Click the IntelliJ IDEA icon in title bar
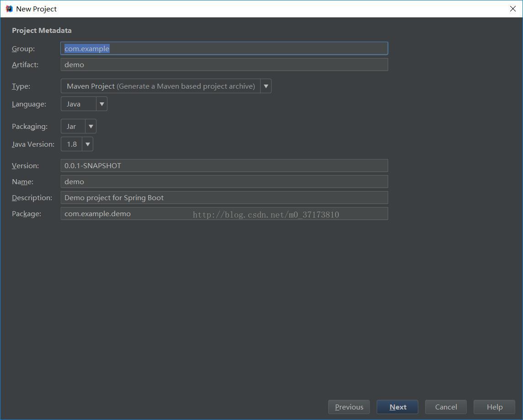This screenshot has width=523, height=420. (x=9, y=9)
